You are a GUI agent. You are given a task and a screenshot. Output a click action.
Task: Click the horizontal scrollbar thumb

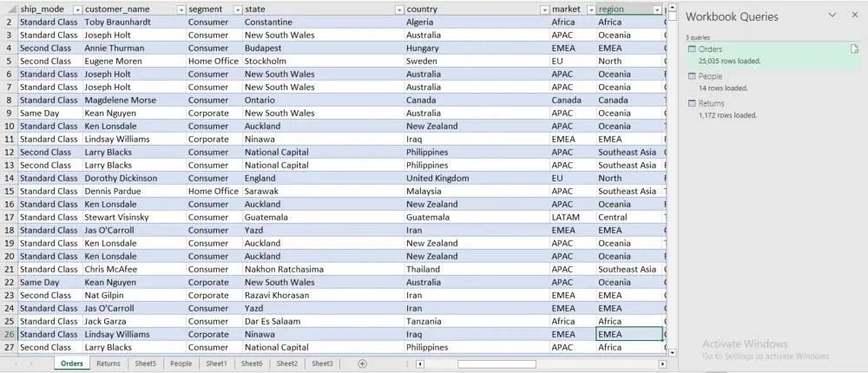496,363
